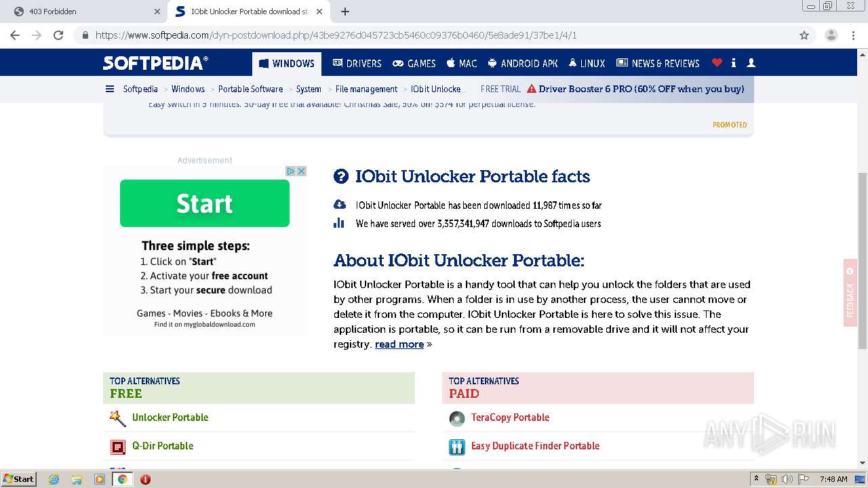Click the Unlocker Portable wand icon

click(x=118, y=418)
